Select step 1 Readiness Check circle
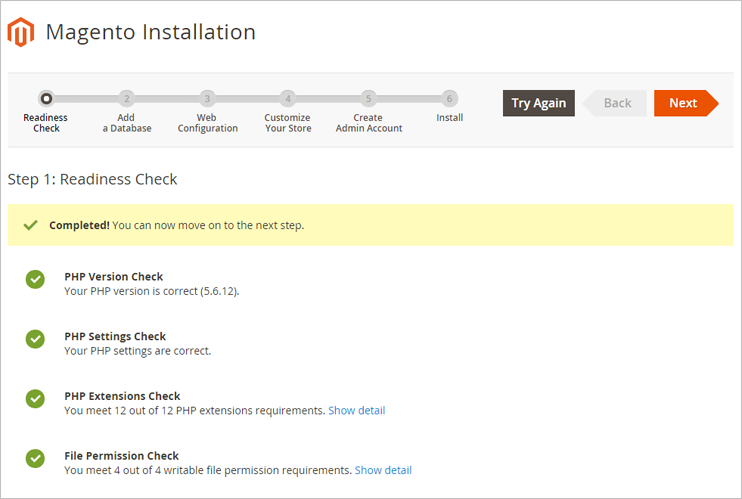The width and height of the screenshot is (742, 499). (x=46, y=98)
